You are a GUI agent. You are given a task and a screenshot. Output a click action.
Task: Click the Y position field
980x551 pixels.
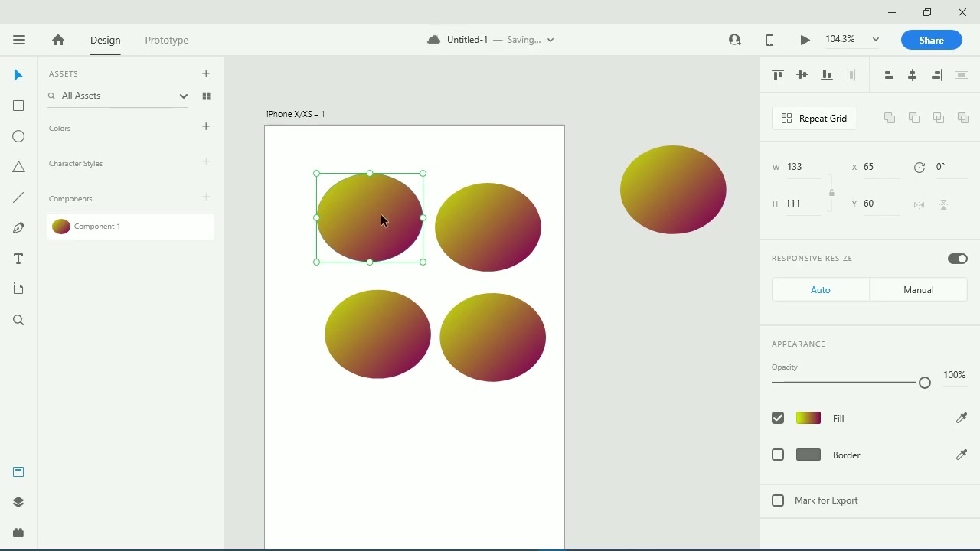coord(880,204)
